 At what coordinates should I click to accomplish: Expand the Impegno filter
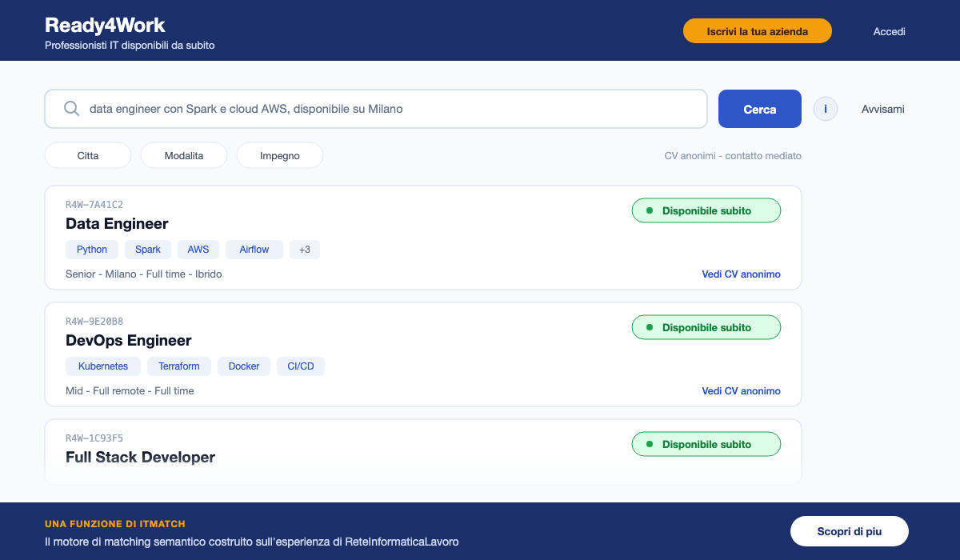280,155
